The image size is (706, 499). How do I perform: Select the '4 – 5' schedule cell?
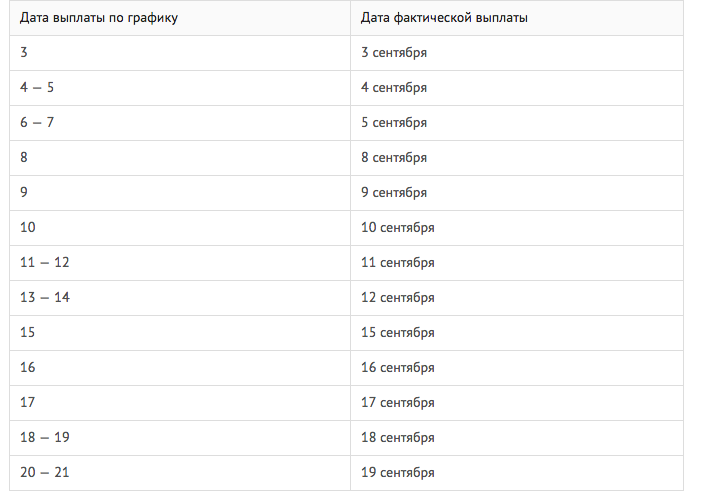(x=180, y=88)
